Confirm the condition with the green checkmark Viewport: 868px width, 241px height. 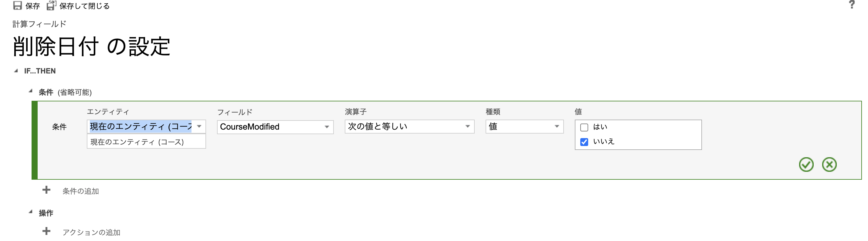tap(806, 164)
